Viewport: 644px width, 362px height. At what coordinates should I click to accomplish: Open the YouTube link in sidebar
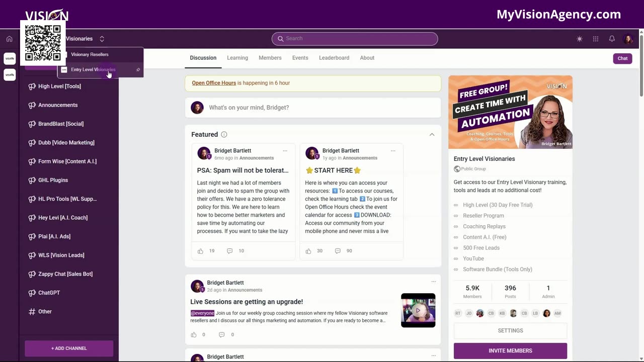click(473, 258)
